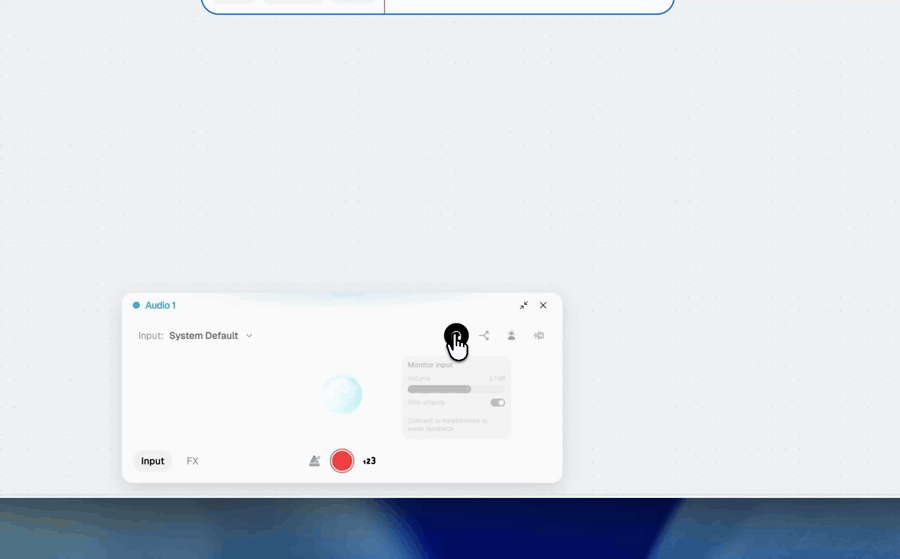Click the pulsing input level orb

click(x=342, y=395)
